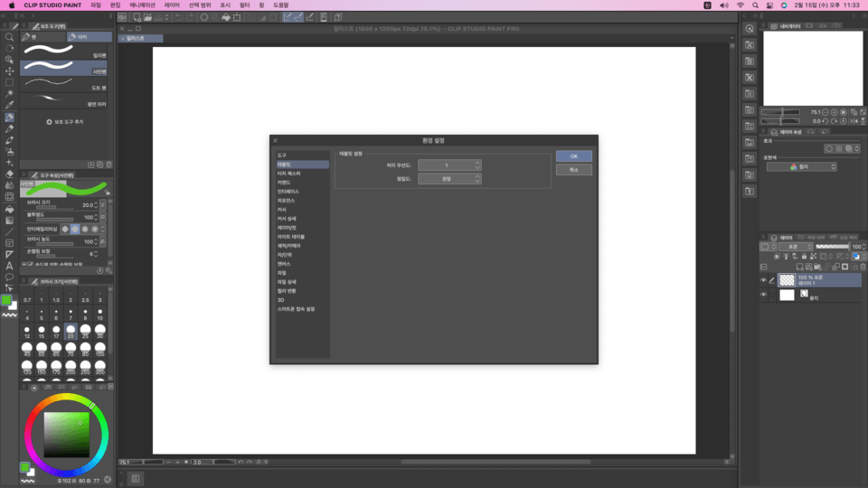Create new raster layer icon
Viewport: 868px width, 488px height.
[799, 267]
